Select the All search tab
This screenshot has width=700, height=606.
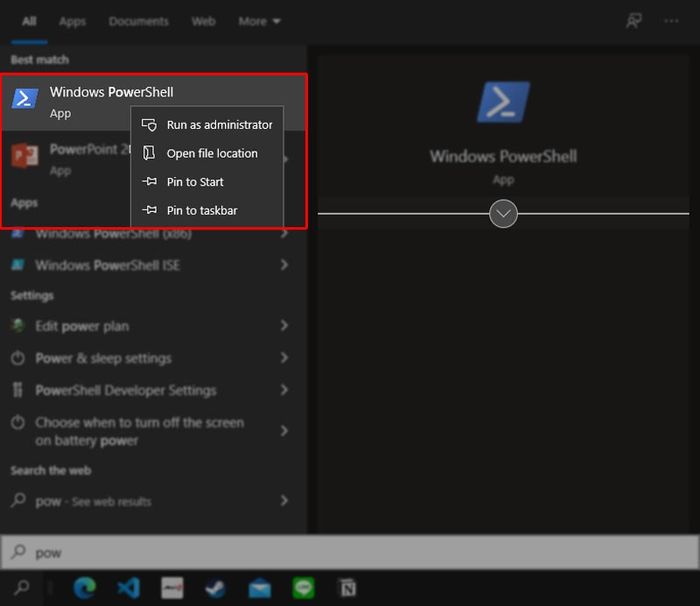coord(29,21)
